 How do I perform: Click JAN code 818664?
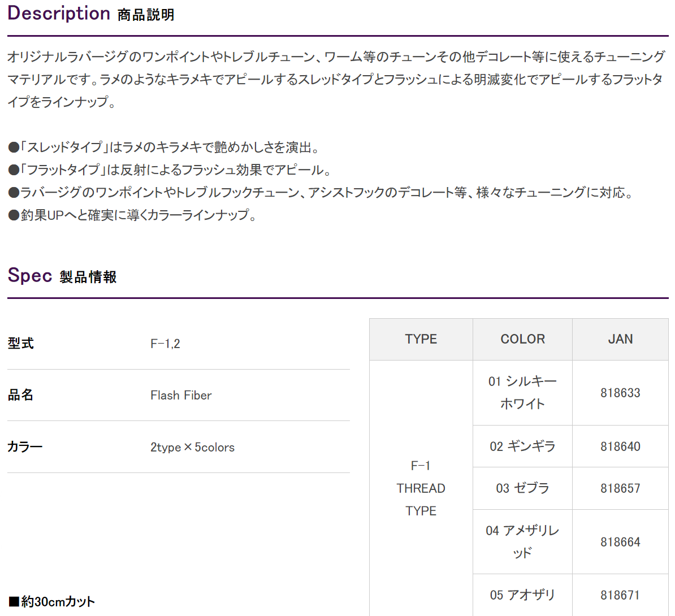point(620,541)
